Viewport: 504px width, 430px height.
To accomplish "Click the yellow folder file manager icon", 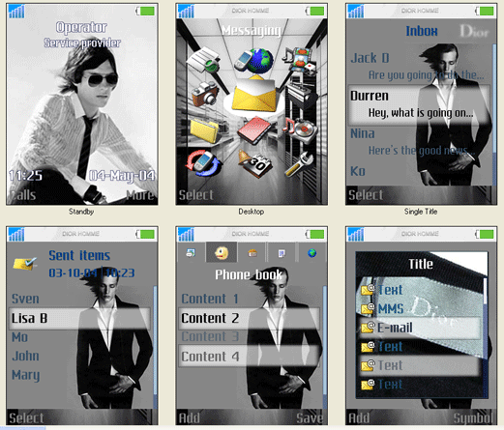I will (x=204, y=130).
